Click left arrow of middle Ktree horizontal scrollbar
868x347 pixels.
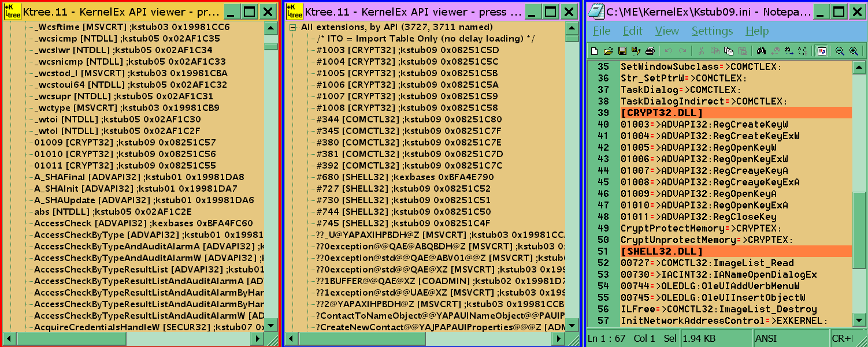(291, 338)
